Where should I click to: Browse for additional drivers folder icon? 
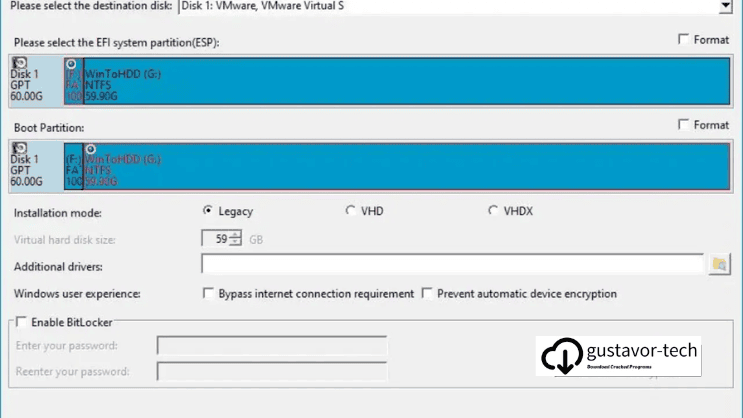719,264
